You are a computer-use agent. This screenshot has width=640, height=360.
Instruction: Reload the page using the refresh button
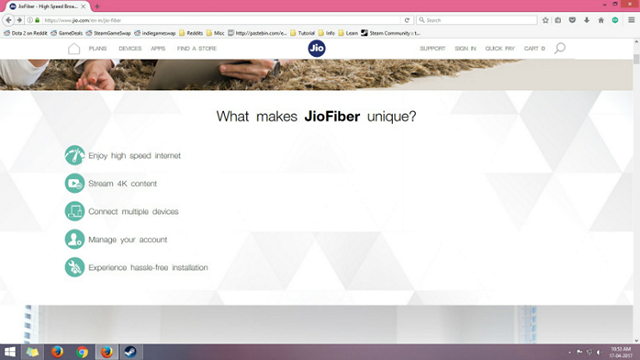(x=407, y=20)
